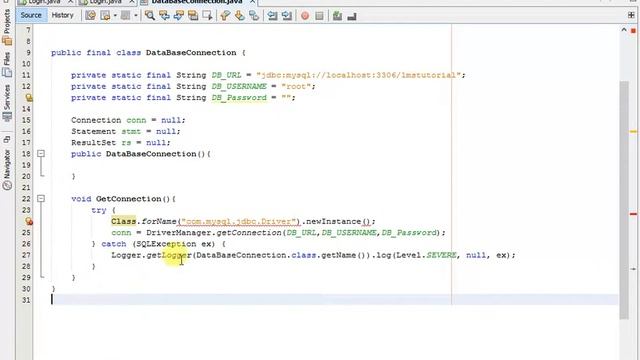Image resolution: width=640 pixels, height=360 pixels.
Task: Close the DataBaseConnection.java tab
Action: coord(253,2)
